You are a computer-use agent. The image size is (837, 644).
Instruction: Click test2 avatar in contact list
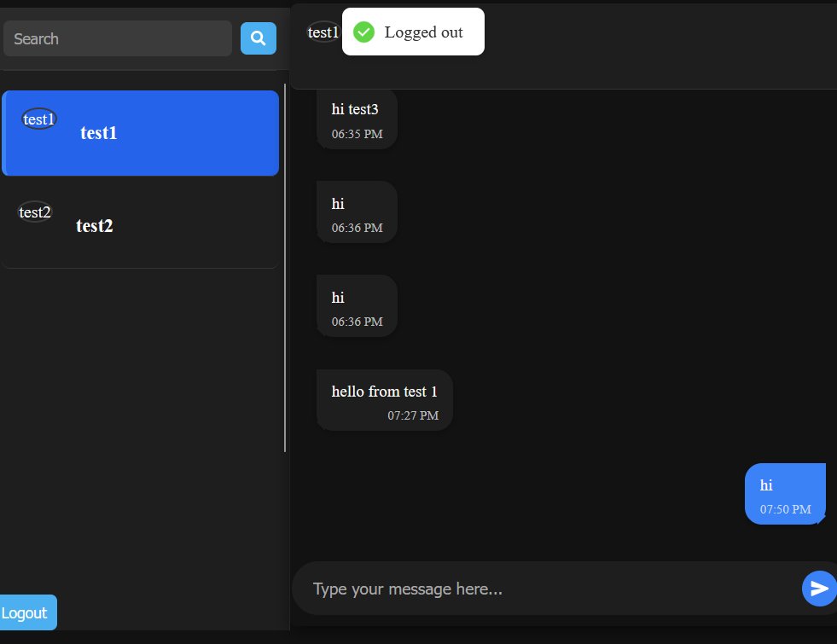click(35, 212)
